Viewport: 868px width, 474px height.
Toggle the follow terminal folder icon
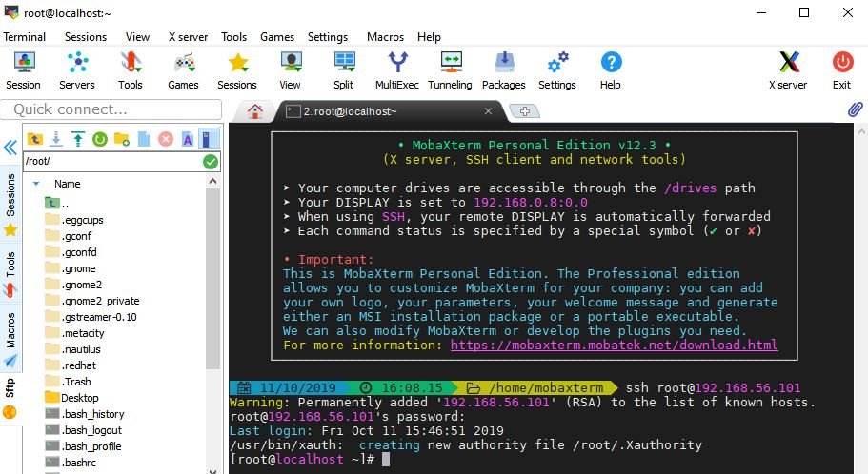coord(207,139)
